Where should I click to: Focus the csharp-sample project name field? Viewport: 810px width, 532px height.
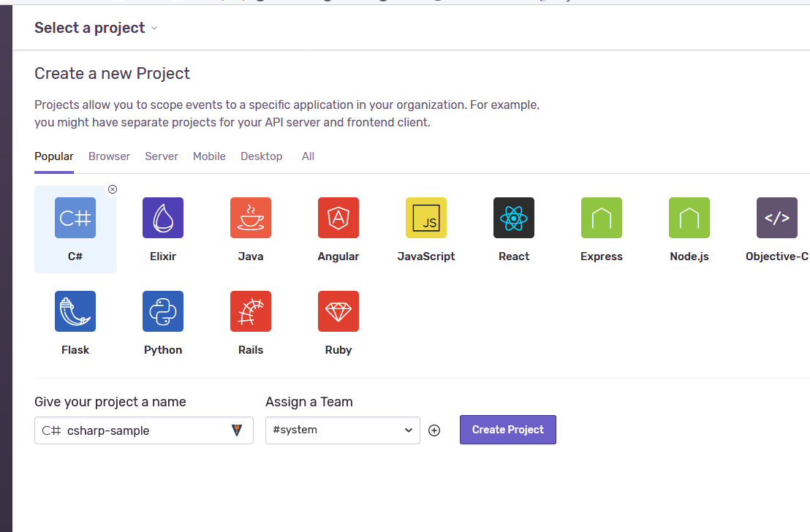point(143,430)
